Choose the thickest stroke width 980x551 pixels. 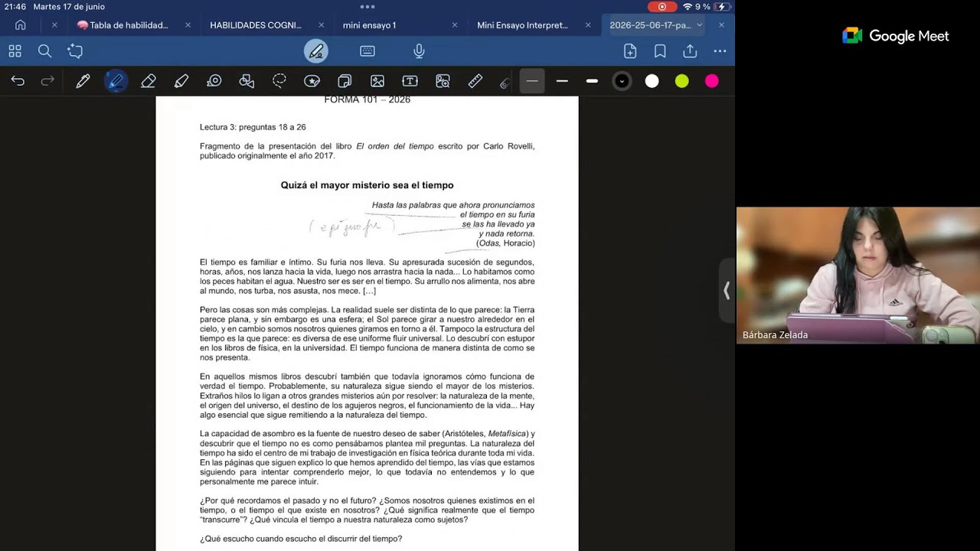pos(592,81)
